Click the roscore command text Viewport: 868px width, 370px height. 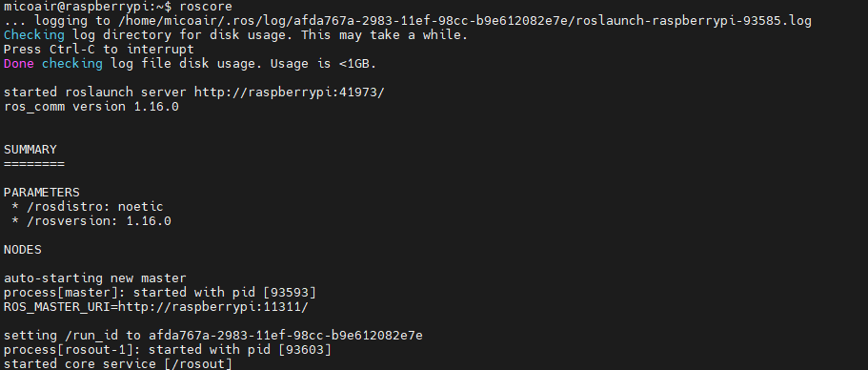206,7
